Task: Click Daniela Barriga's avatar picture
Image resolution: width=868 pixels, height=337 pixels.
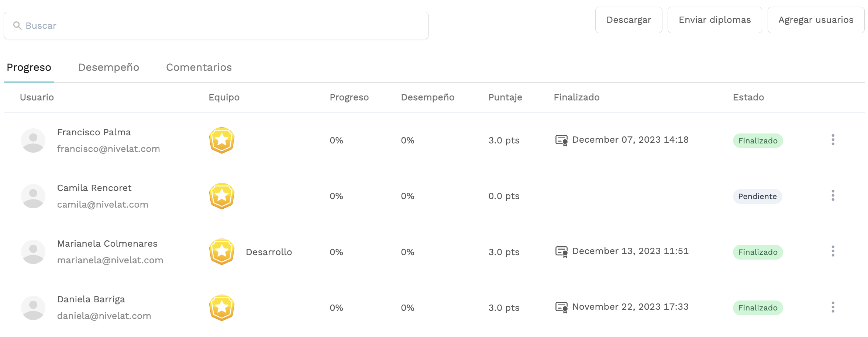Action: click(33, 308)
